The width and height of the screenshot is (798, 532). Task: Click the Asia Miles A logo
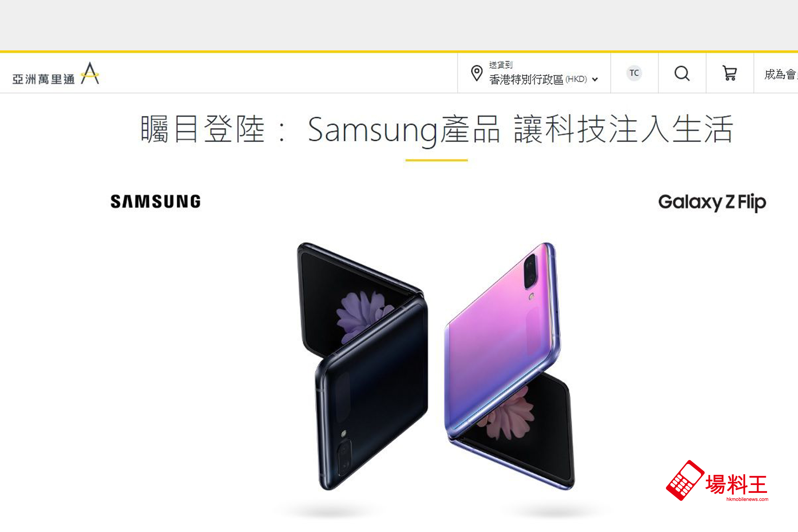(x=90, y=73)
